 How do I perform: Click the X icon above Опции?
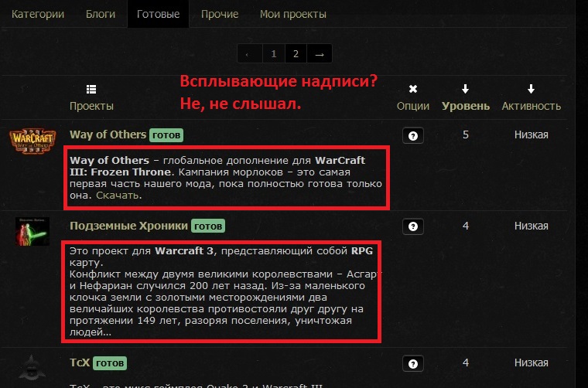pyautogui.click(x=413, y=89)
